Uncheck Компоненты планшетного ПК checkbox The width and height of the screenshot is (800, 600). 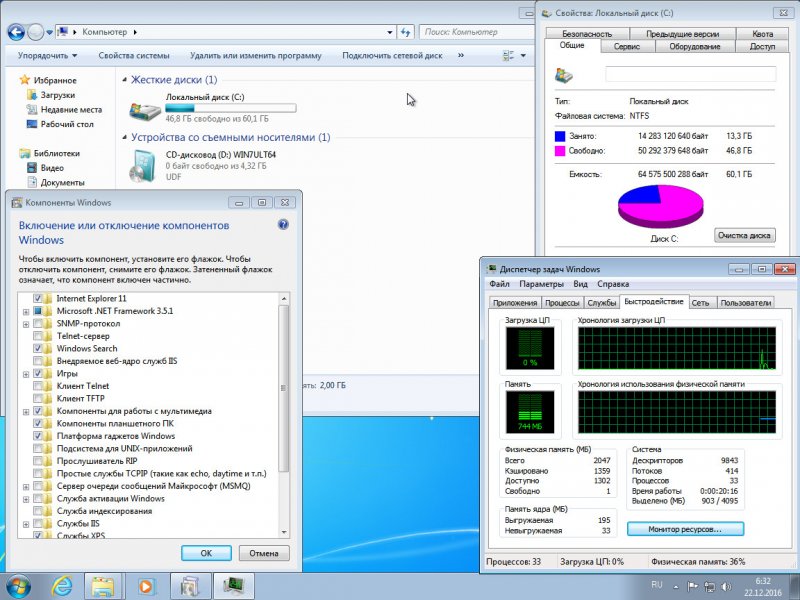click(38, 423)
